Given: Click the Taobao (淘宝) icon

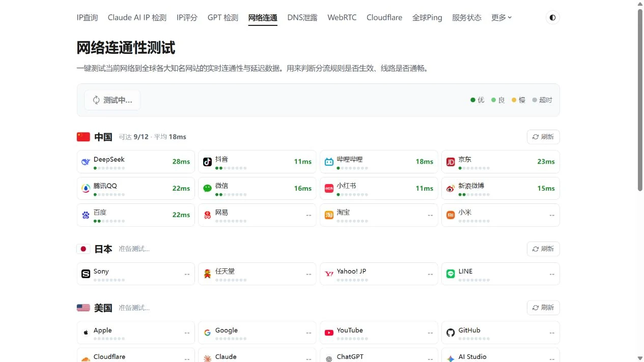Looking at the screenshot, I should click(329, 215).
